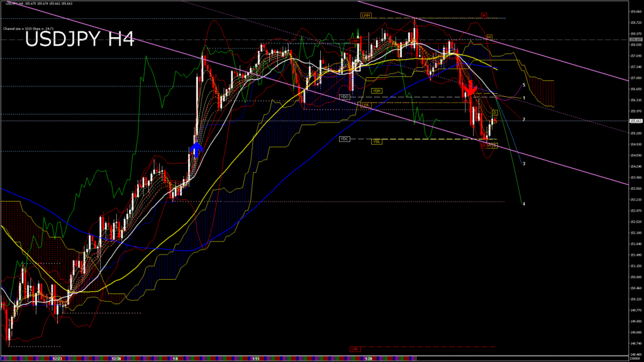Viewport: 644px width, 362px height.
Task: Click the blue up arrow buy signal
Action: (196, 149)
